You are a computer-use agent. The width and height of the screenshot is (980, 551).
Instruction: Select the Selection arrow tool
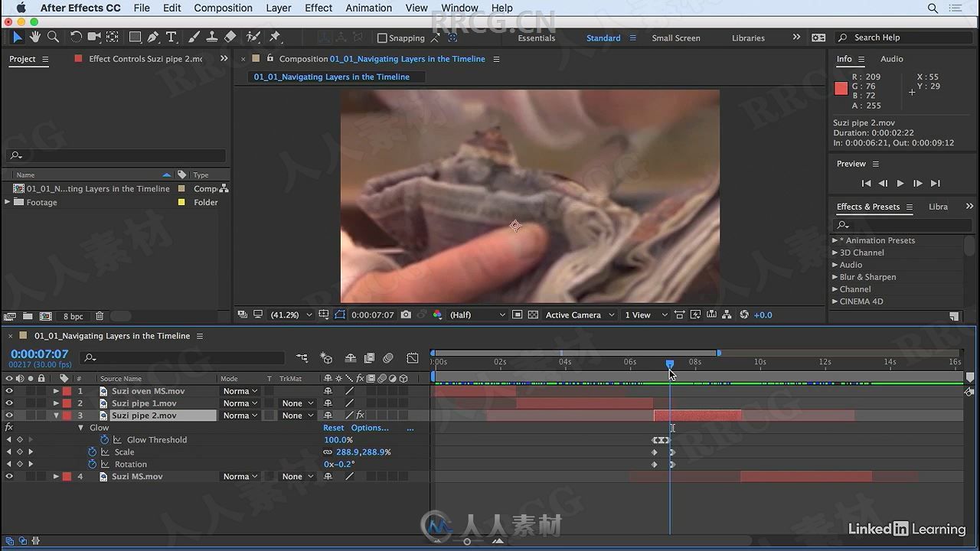[x=18, y=37]
